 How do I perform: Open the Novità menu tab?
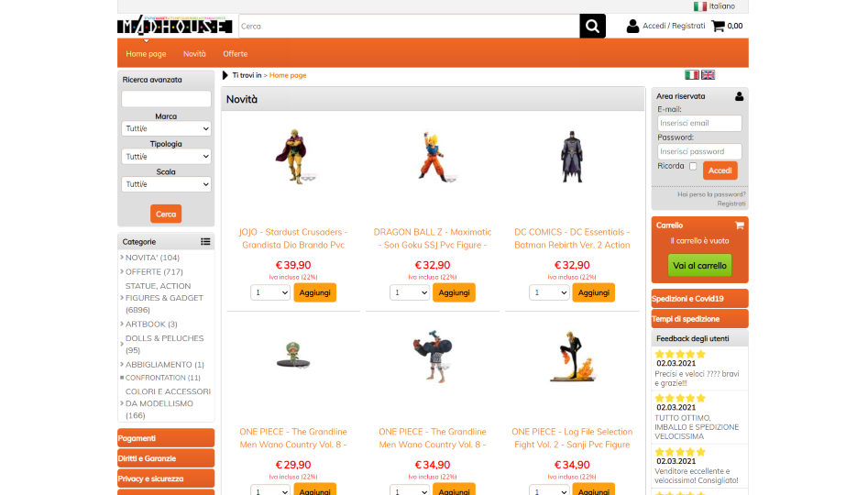(x=194, y=54)
